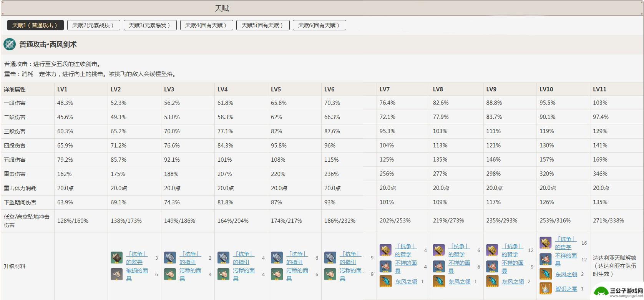Click the 重击体力消耗 row label
The width and height of the screenshot is (644, 300).
pos(20,188)
